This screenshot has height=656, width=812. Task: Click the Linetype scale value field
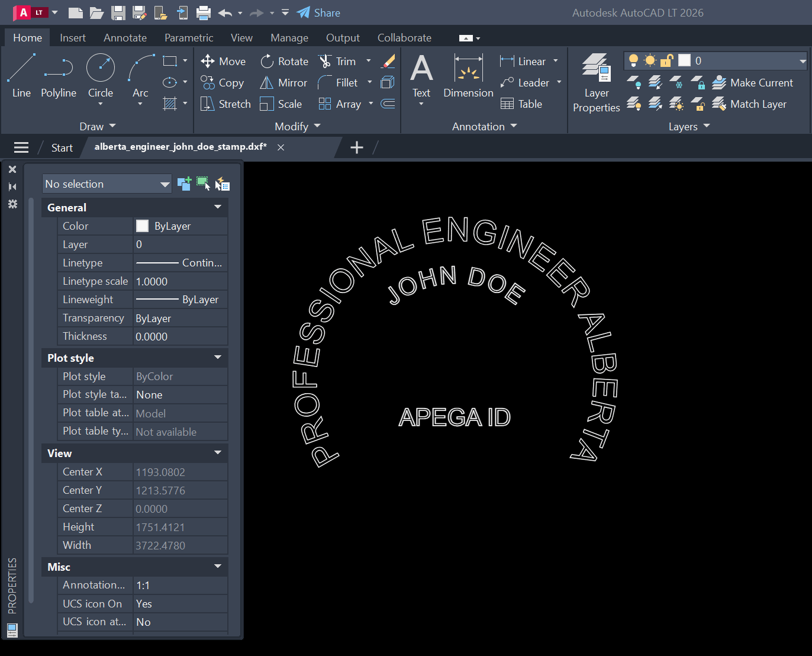(181, 282)
